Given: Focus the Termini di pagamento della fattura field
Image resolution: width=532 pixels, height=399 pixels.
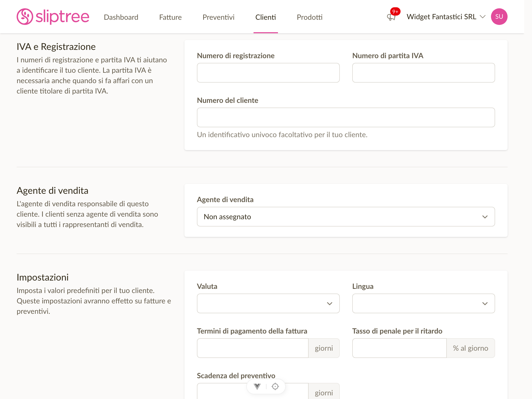Looking at the screenshot, I should point(252,348).
